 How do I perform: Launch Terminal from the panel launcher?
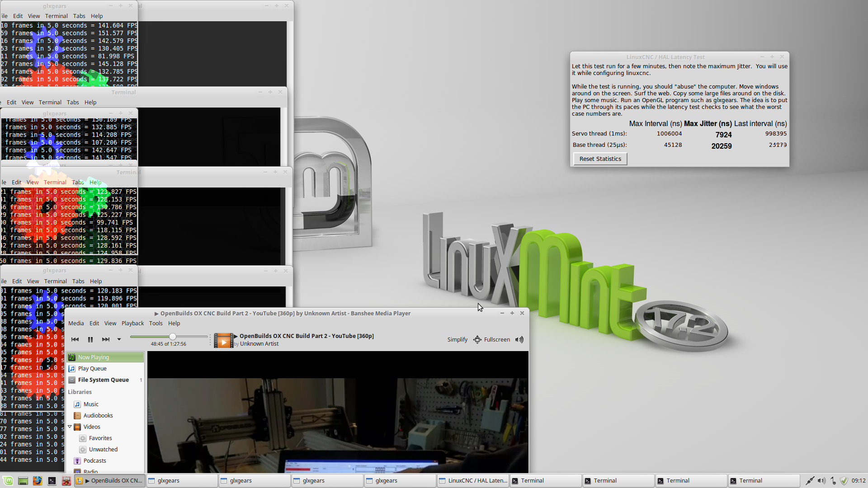(52, 481)
